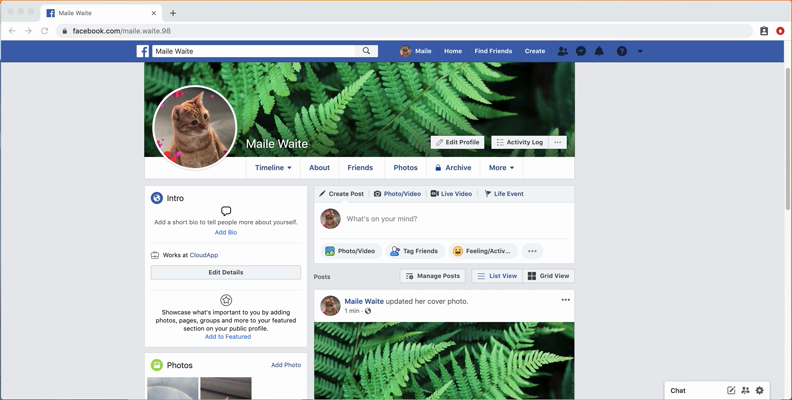
Task: Click the Edit Profile button
Action: (x=457, y=142)
